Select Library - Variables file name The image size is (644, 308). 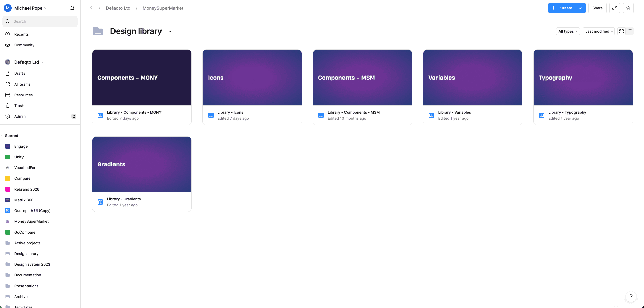pyautogui.click(x=454, y=112)
